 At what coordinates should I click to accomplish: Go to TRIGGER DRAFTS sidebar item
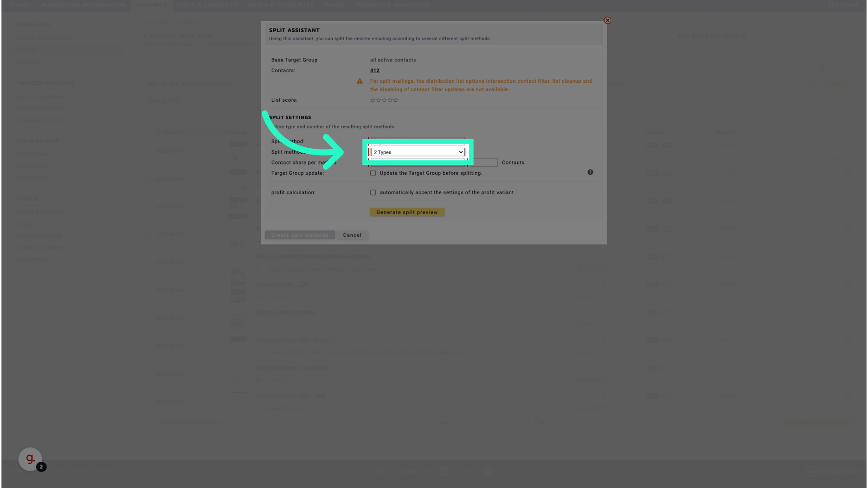pos(39,108)
